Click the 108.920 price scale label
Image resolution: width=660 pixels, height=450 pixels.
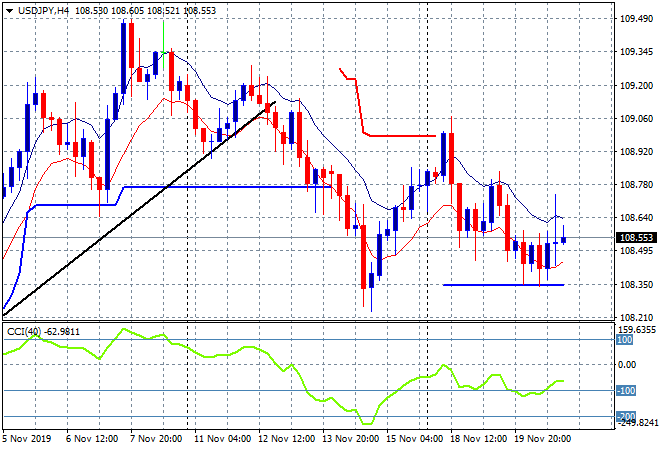[636, 152]
